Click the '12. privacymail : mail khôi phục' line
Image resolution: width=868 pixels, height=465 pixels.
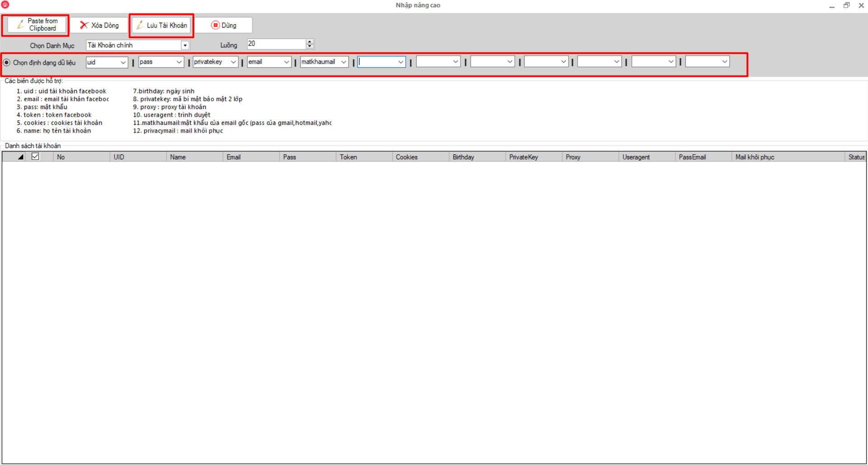(178, 131)
